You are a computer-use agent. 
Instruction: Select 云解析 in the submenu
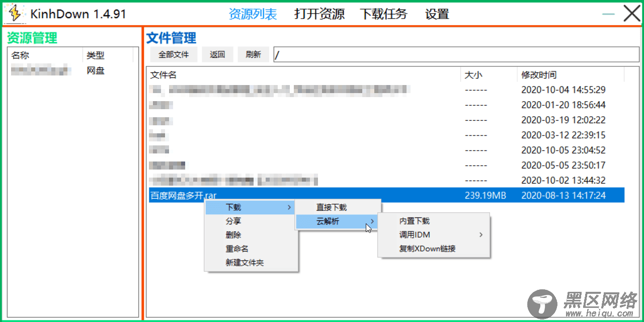[x=337, y=221]
